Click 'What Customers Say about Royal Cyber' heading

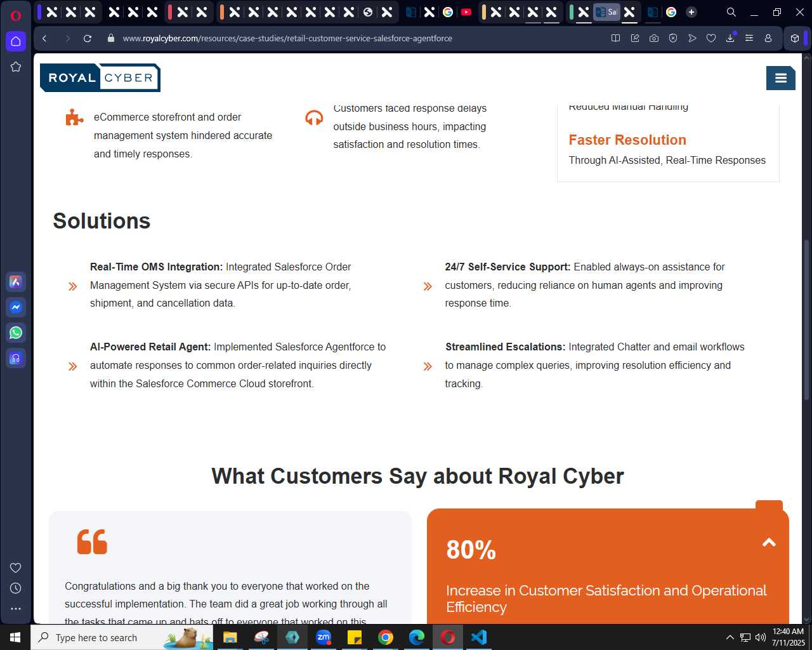[417, 476]
